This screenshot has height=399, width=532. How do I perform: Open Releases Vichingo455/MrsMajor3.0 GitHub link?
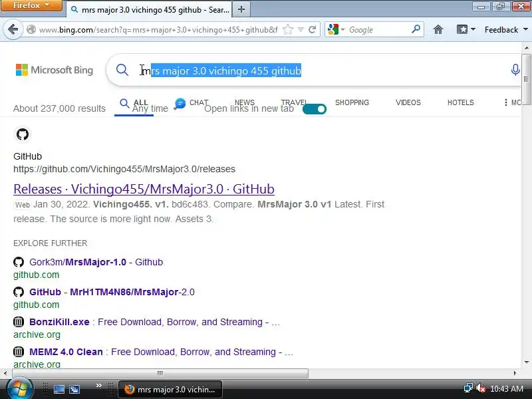coord(144,189)
